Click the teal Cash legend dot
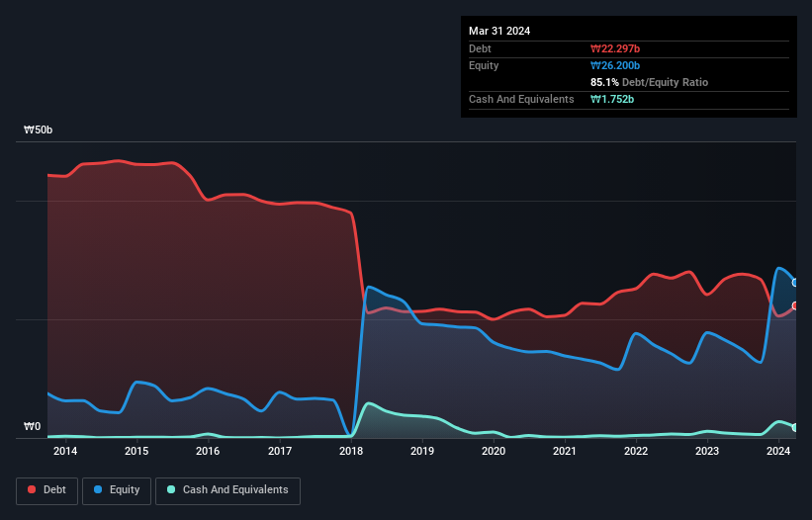 (x=171, y=489)
